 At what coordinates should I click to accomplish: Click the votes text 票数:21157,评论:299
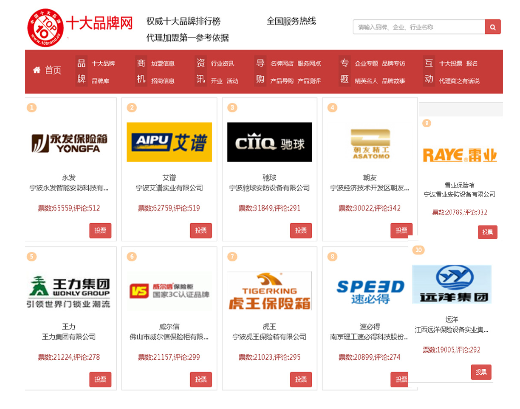169,357
